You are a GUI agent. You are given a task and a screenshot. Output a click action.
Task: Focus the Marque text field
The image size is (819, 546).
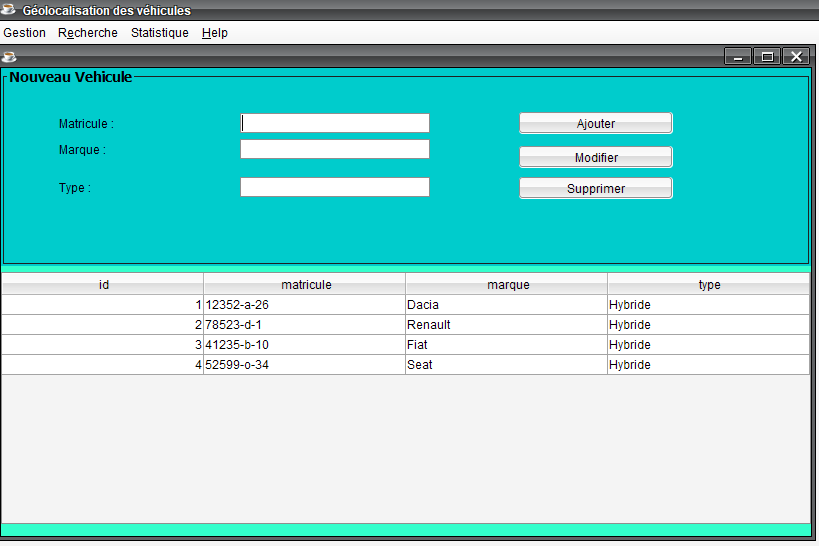click(335, 149)
